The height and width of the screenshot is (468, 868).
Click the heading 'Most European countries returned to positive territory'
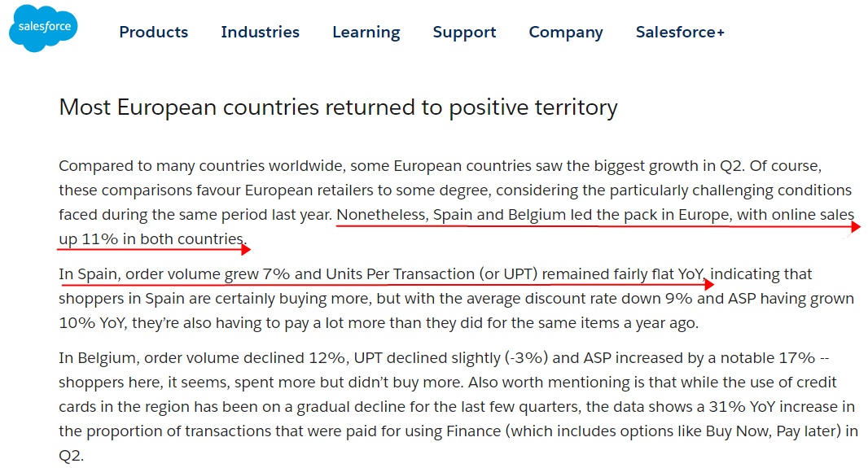pos(338,107)
